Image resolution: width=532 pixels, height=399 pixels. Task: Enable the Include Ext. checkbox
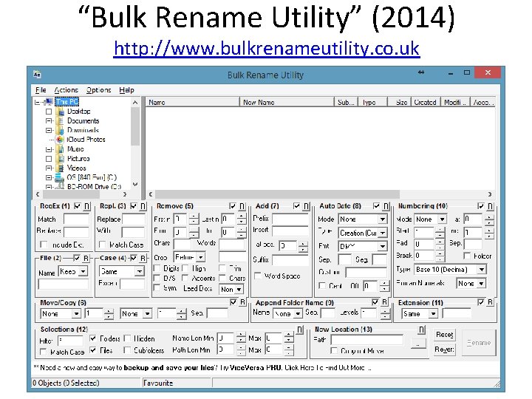tap(44, 245)
